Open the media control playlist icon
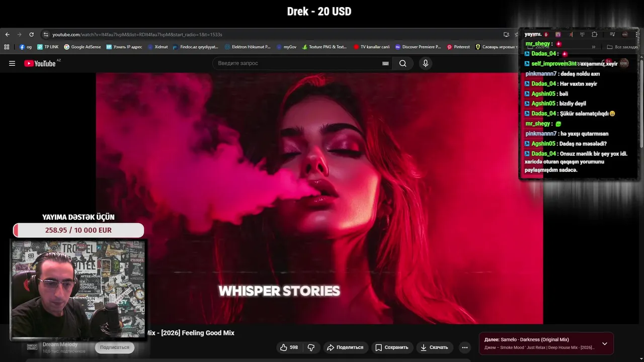Screen dimensions: 644x362 point(612,34)
